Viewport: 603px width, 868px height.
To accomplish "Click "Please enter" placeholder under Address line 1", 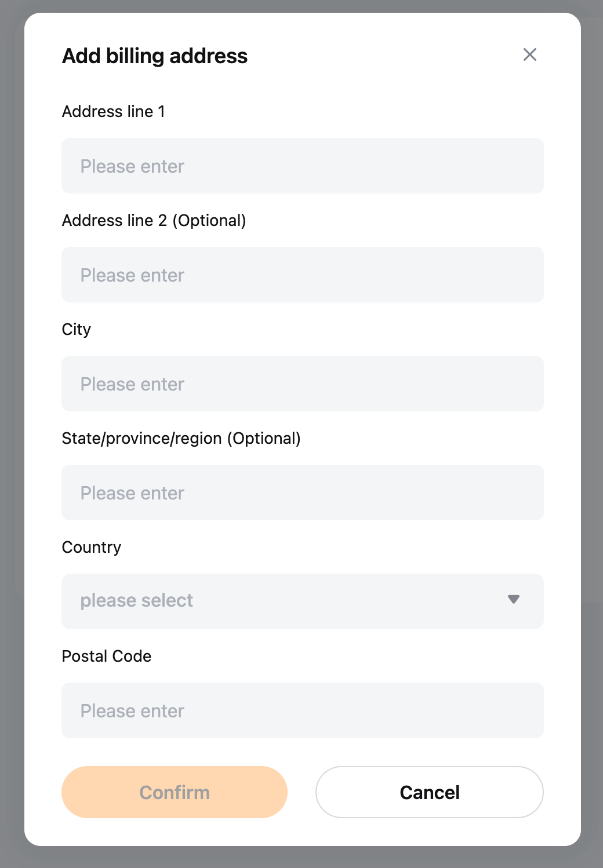I will click(132, 166).
